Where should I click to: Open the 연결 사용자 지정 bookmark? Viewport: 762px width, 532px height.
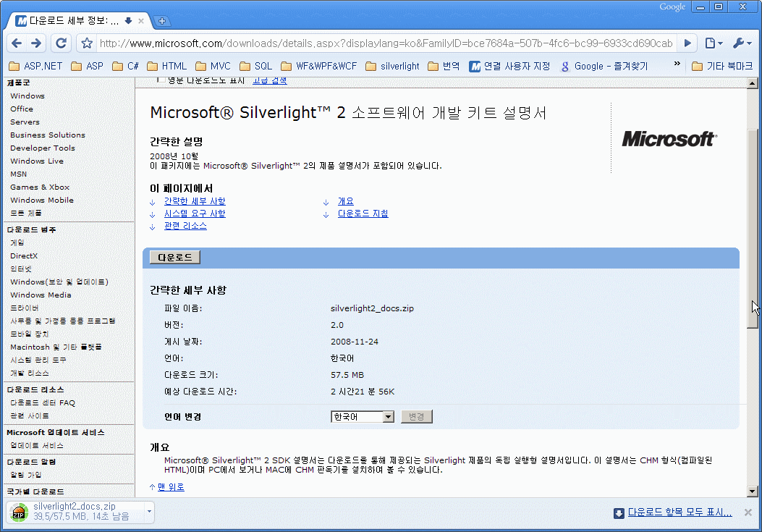[x=509, y=66]
